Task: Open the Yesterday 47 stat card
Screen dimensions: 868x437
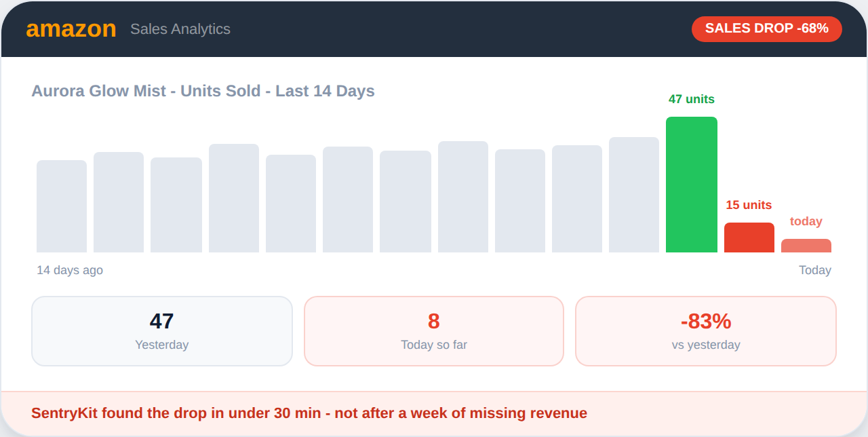Action: click(162, 331)
